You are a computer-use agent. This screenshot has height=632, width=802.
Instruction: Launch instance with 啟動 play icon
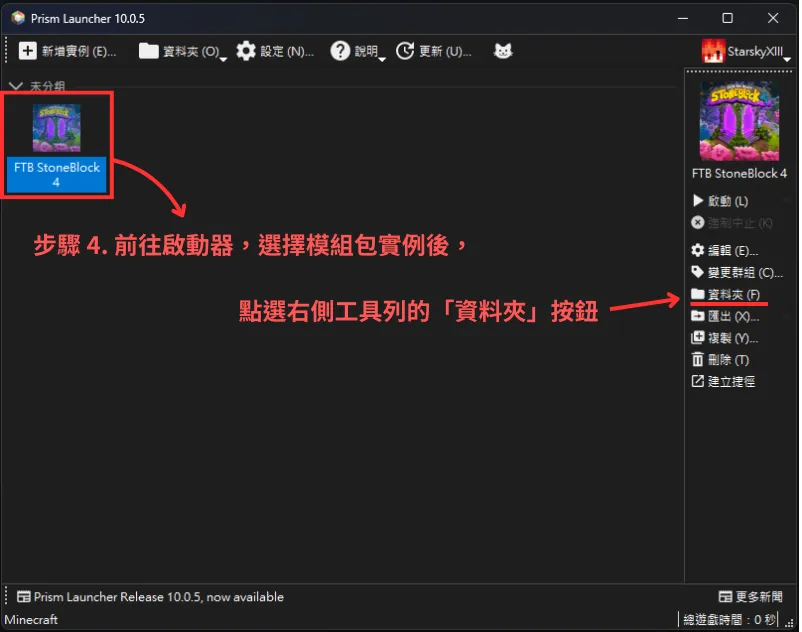pos(698,202)
